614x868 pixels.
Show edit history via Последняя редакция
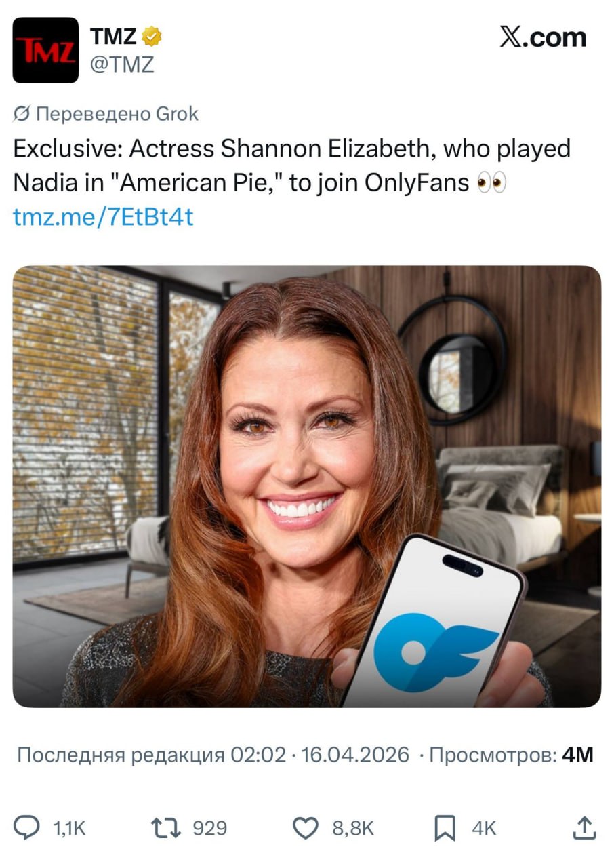(x=151, y=755)
